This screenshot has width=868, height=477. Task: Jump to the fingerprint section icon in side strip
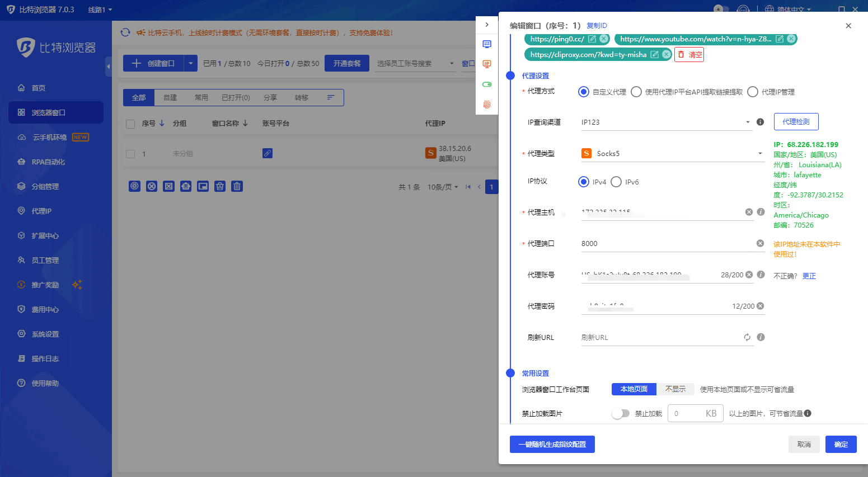pos(487,105)
